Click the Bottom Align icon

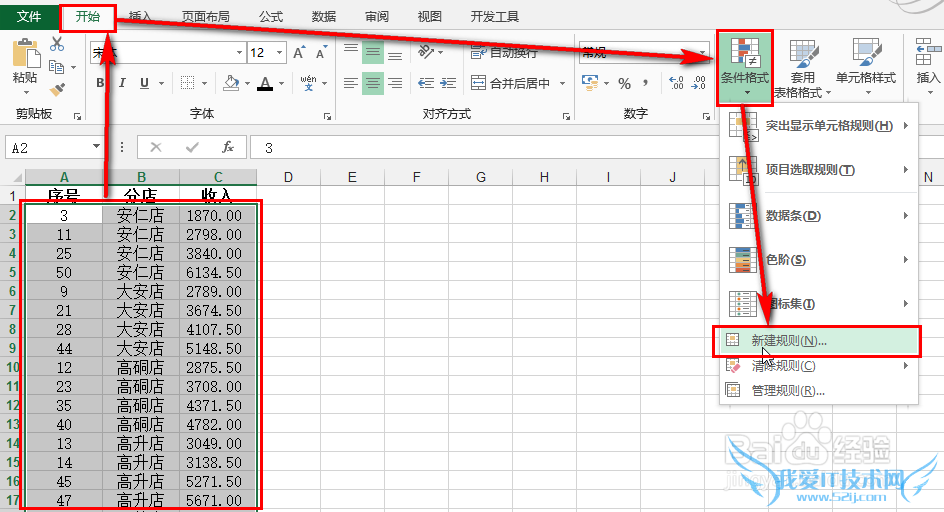point(395,53)
